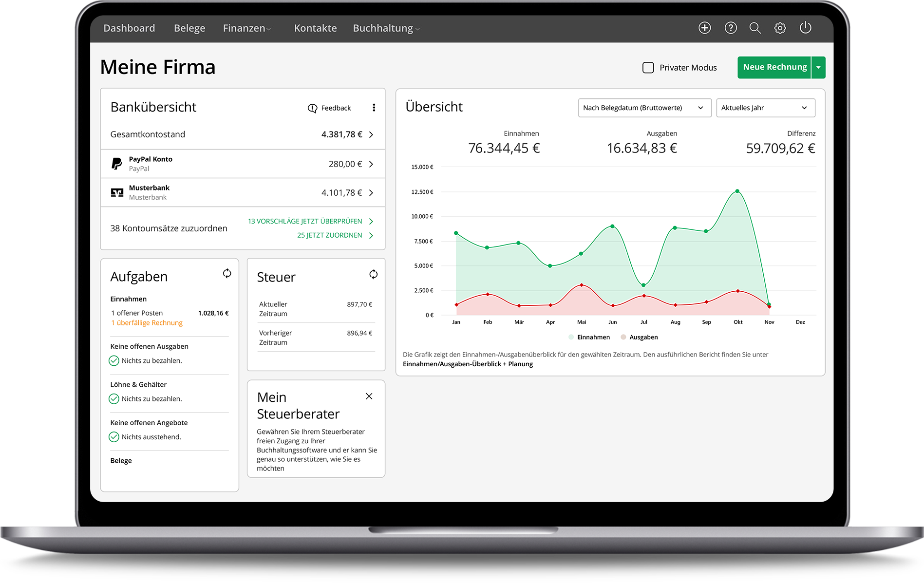Toggle Ausgaben series in chart legend

pos(639,337)
